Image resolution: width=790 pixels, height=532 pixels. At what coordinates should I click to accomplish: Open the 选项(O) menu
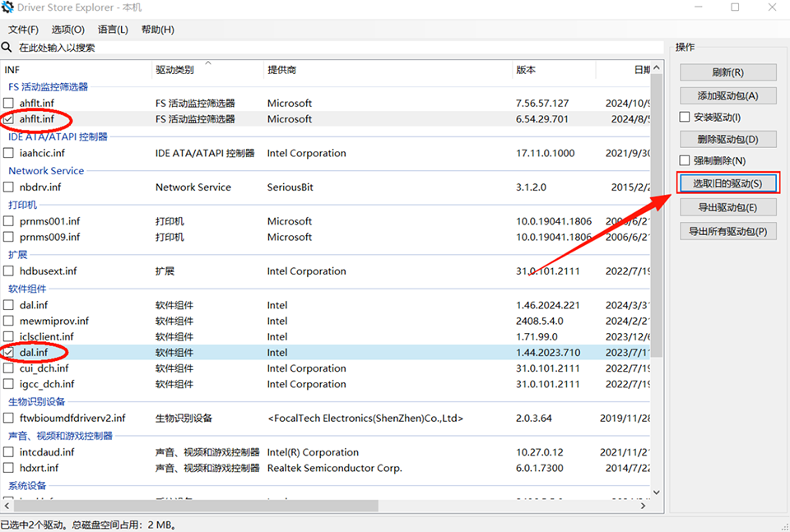[68, 30]
